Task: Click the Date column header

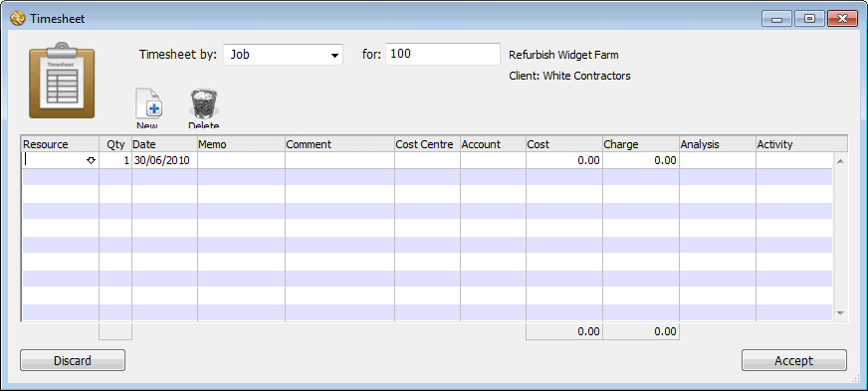Action: click(164, 144)
